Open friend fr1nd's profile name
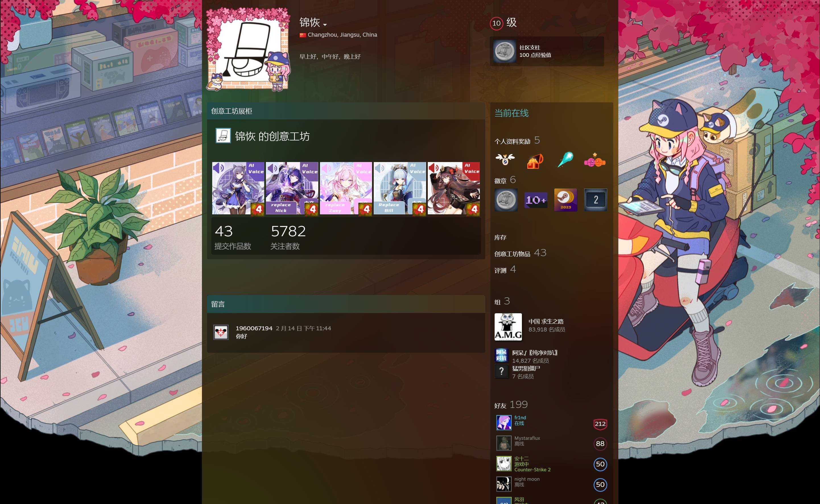The height and width of the screenshot is (504, 820). 520,418
